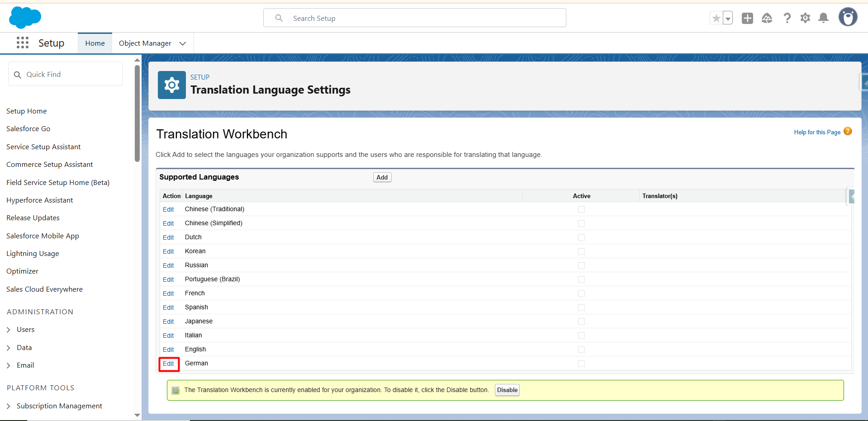Image resolution: width=868 pixels, height=421 pixels.
Task: Open the Trailhead guidance icon
Action: tap(767, 18)
